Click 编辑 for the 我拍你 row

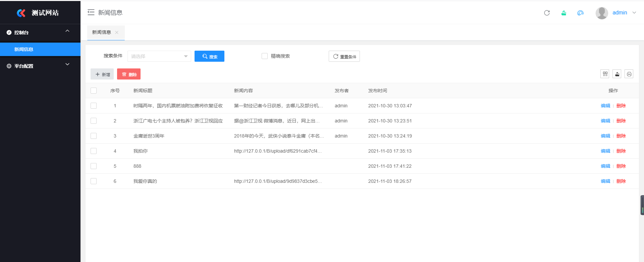pyautogui.click(x=605, y=151)
